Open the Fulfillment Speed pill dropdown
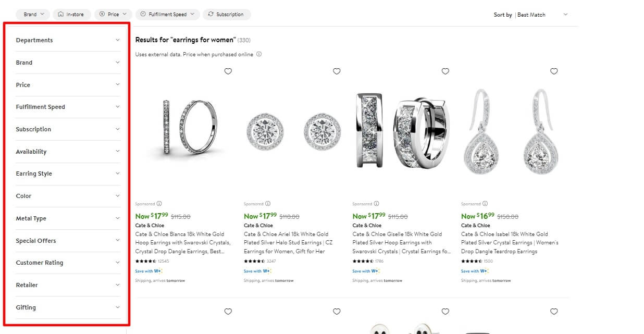 (x=167, y=15)
